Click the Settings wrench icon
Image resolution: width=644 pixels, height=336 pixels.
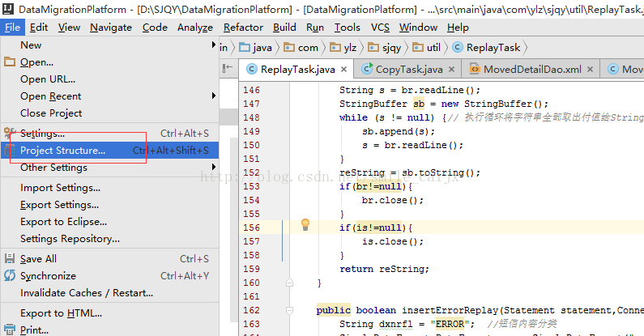tap(10, 133)
